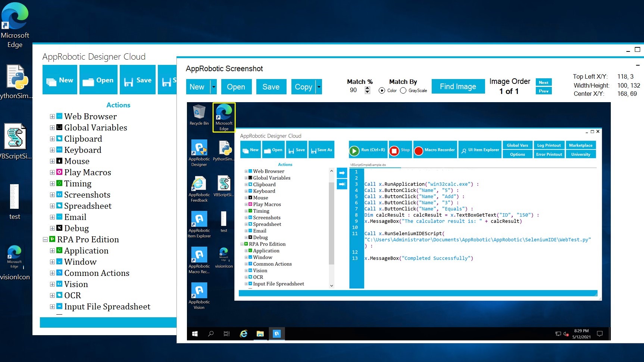
Task: Click Open in the Designer Cloud toolbar
Action: coord(98,80)
